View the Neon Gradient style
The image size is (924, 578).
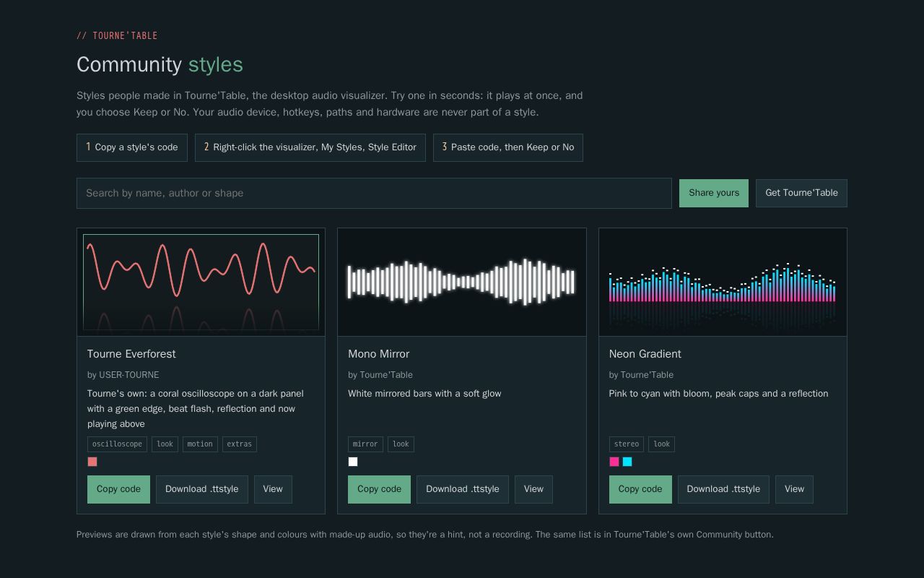pos(794,489)
